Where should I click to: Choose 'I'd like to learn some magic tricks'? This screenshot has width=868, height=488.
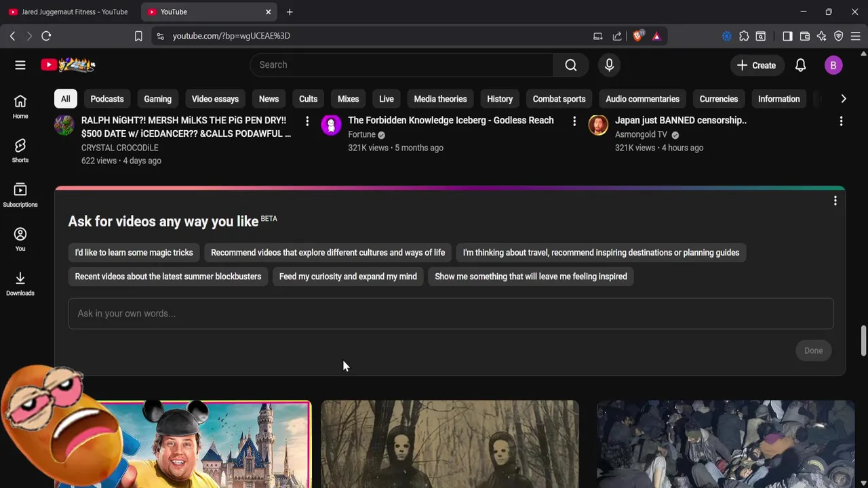click(x=134, y=253)
